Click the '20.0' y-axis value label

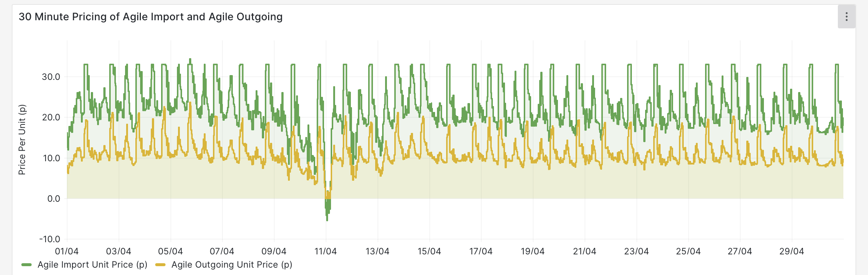51,117
